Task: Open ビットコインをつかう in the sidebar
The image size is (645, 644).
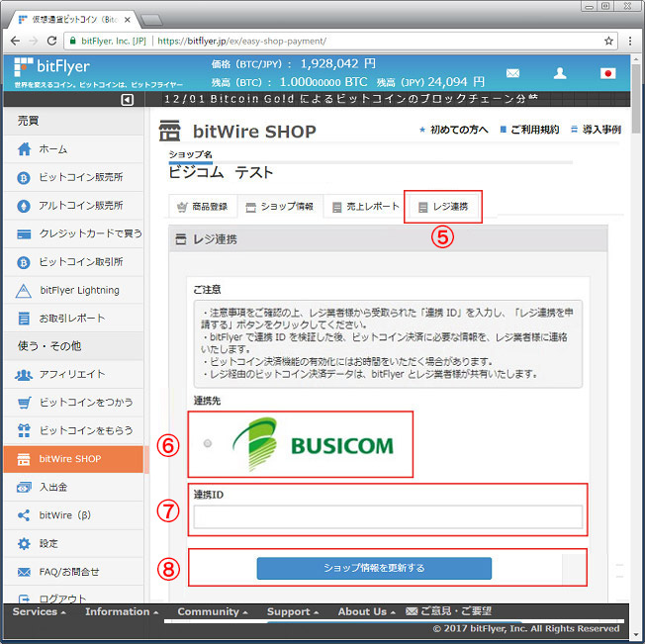Action: tap(73, 403)
